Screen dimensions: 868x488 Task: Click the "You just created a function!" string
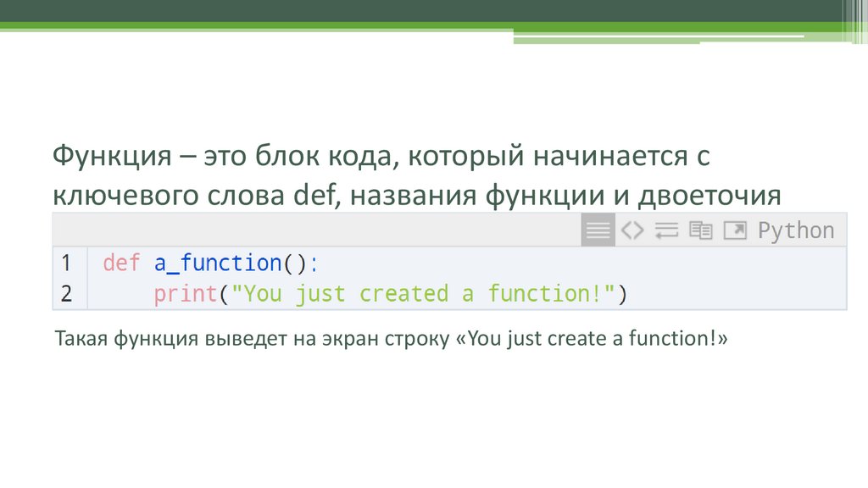[423, 293]
